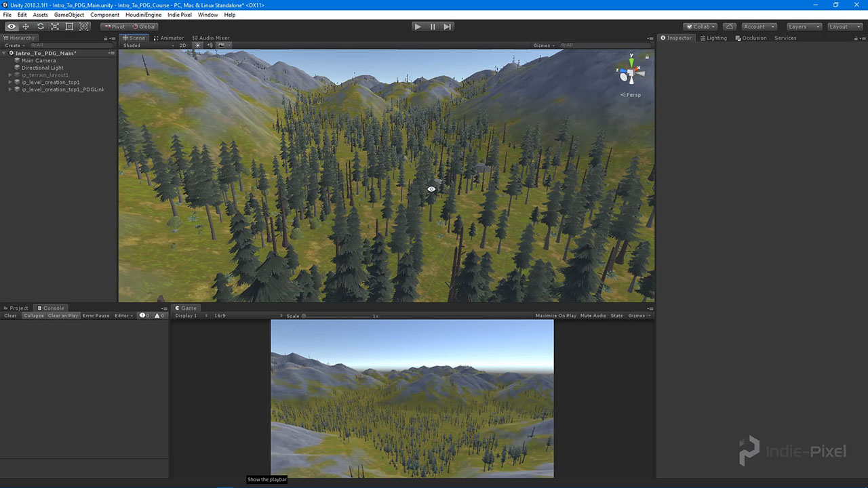Toggle Console warnings count icon

160,316
